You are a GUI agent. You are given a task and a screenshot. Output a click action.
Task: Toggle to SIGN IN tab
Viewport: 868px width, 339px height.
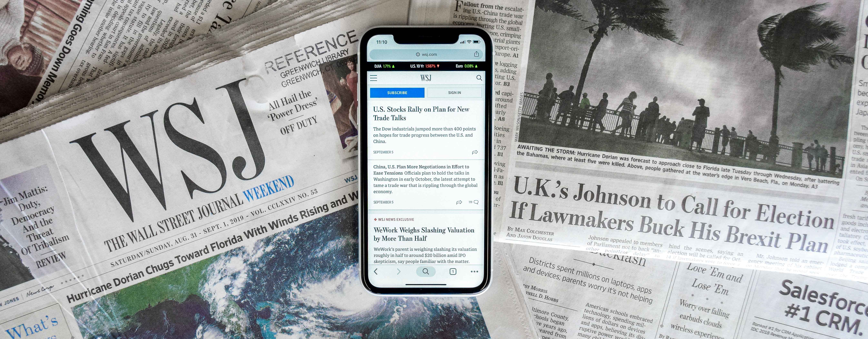(x=454, y=93)
